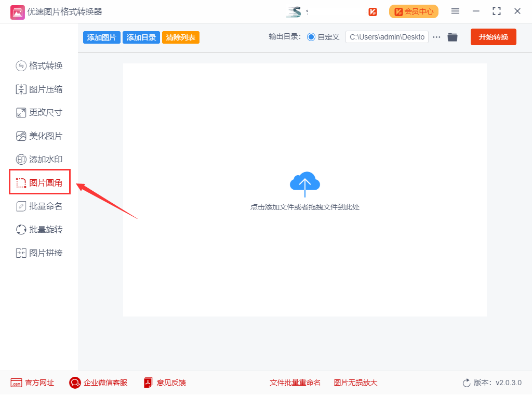Image resolution: width=532 pixels, height=395 pixels.
Task: Switch to 批量命名 menu label
Action: (x=46, y=206)
